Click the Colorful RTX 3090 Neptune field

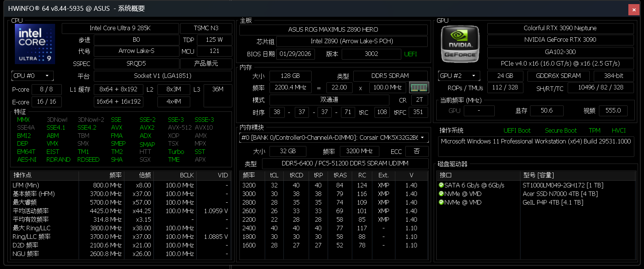(x=560, y=28)
